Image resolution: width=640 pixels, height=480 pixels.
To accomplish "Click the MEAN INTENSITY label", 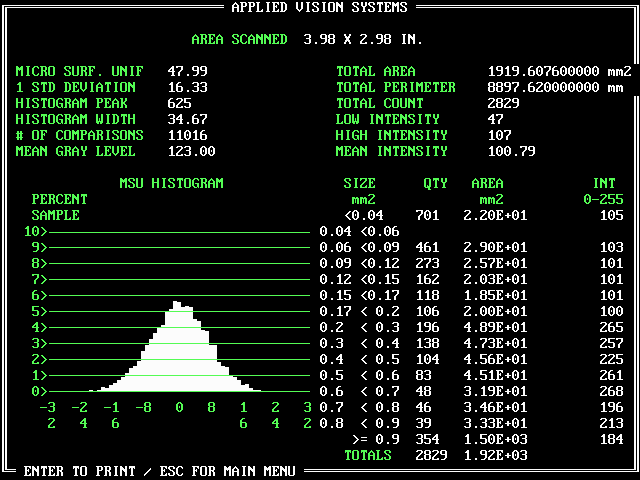I will 391,151.
